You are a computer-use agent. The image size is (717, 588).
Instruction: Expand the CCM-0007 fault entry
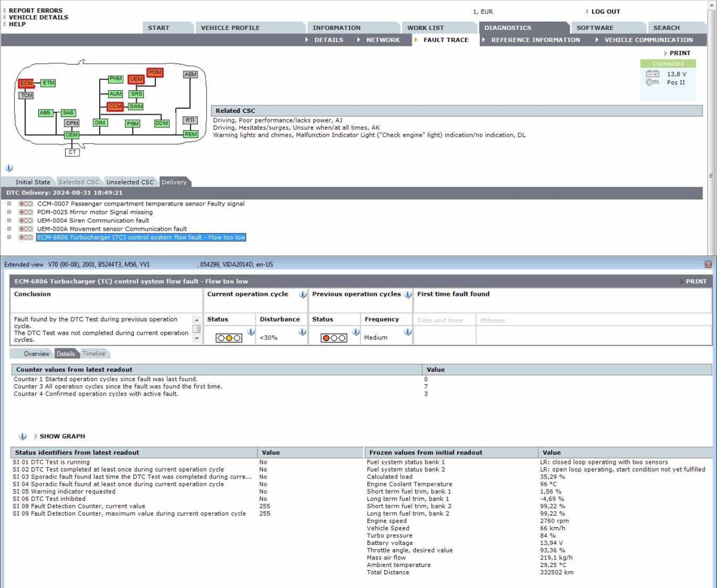pos(9,204)
